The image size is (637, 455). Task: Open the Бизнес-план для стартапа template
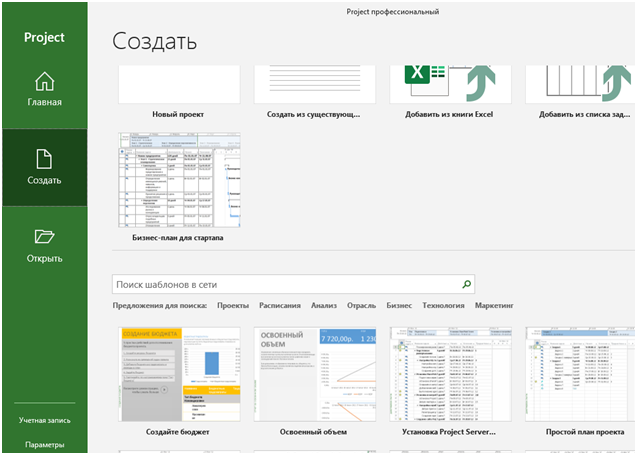179,180
